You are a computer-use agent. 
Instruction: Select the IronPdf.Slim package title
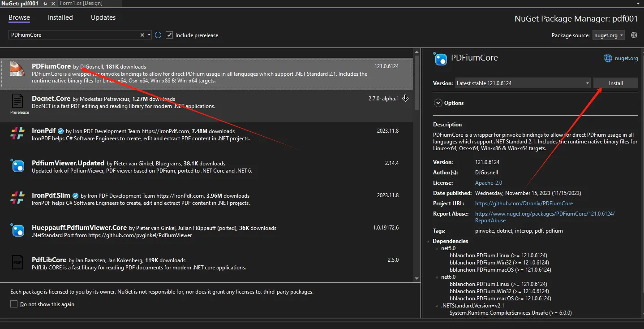51,195
